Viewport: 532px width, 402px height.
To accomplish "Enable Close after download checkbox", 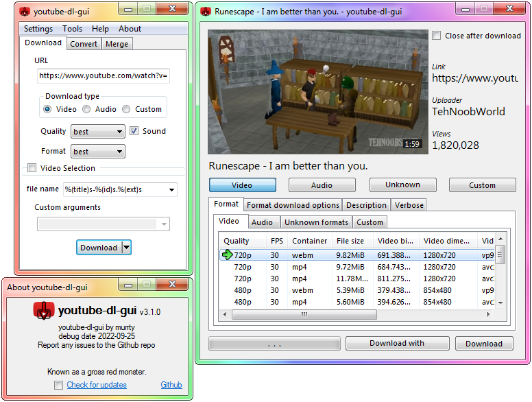I will pyautogui.click(x=436, y=35).
